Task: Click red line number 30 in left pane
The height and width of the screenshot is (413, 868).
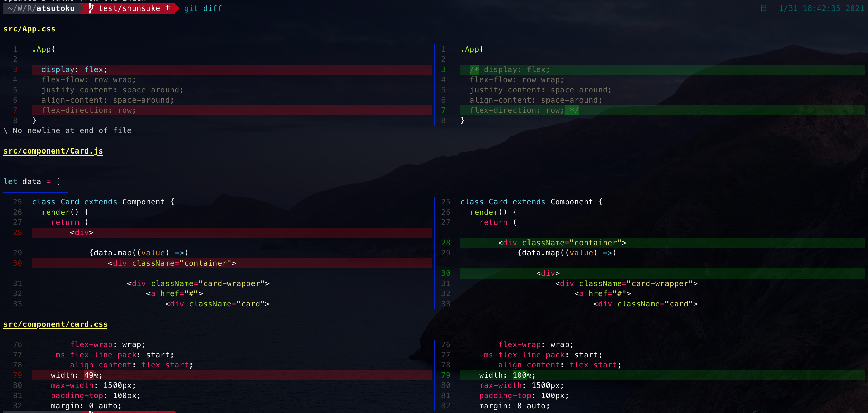Action: coord(17,263)
